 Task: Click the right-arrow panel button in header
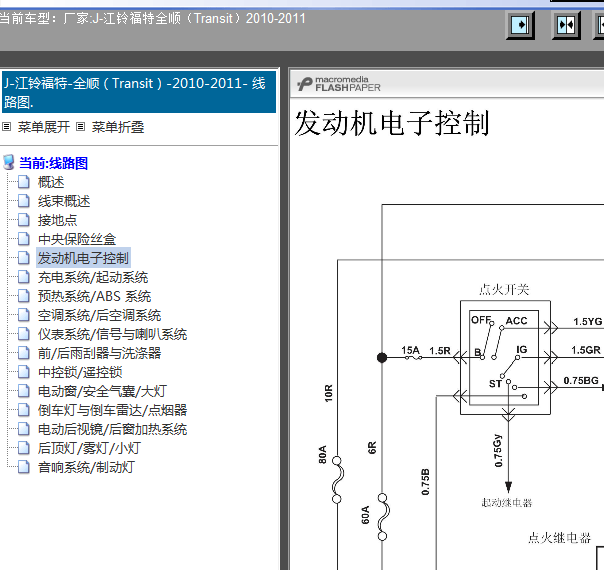click(x=520, y=25)
